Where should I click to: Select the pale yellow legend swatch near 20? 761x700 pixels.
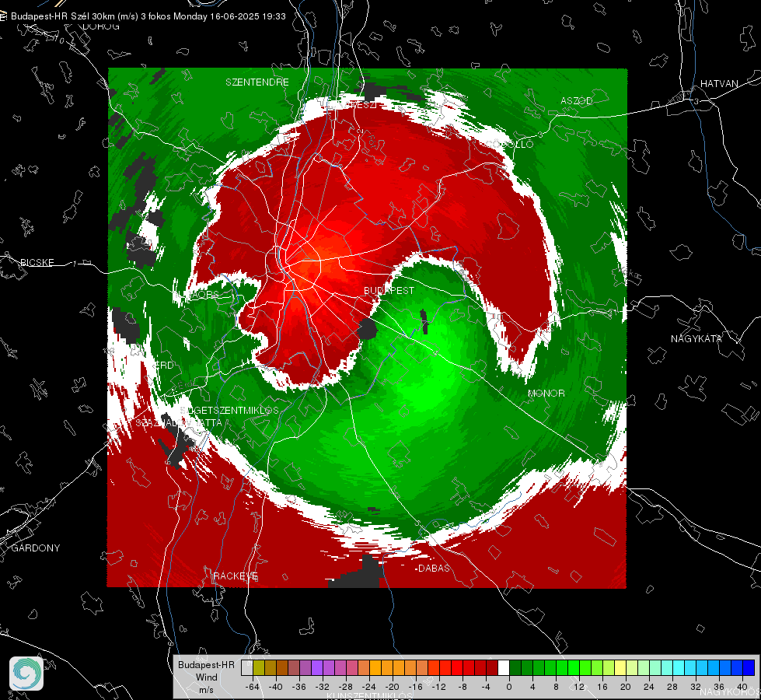click(621, 668)
